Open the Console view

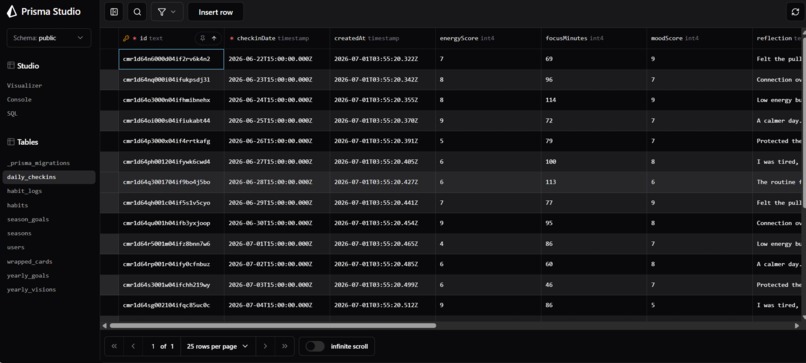point(19,99)
